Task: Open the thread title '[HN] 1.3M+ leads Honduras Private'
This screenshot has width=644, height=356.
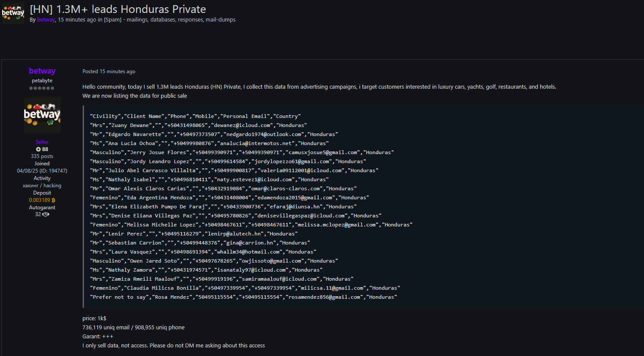Action: pyautogui.click(x=118, y=9)
